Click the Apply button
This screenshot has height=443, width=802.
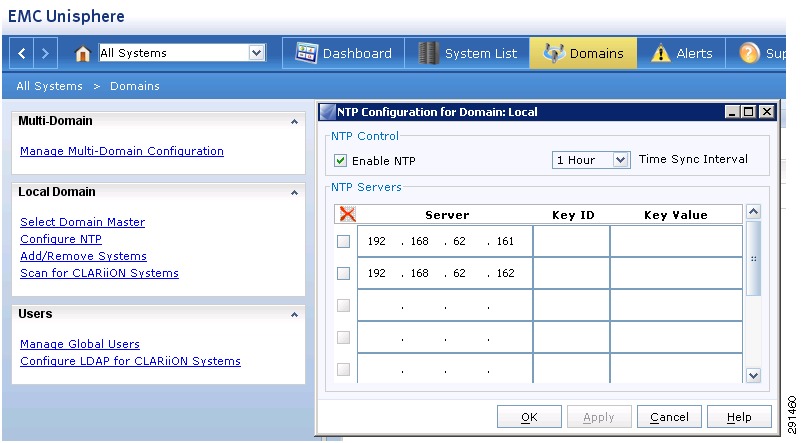[x=599, y=417]
